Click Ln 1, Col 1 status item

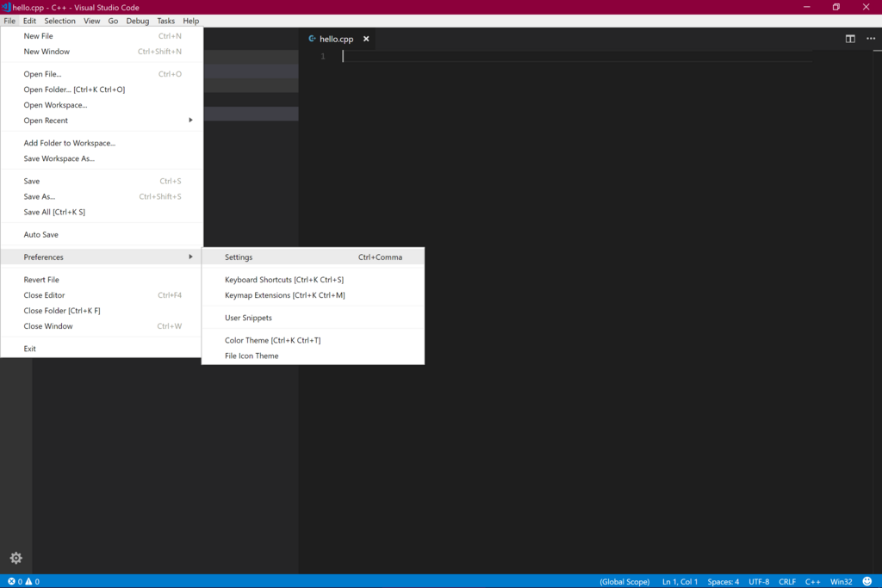pos(680,581)
